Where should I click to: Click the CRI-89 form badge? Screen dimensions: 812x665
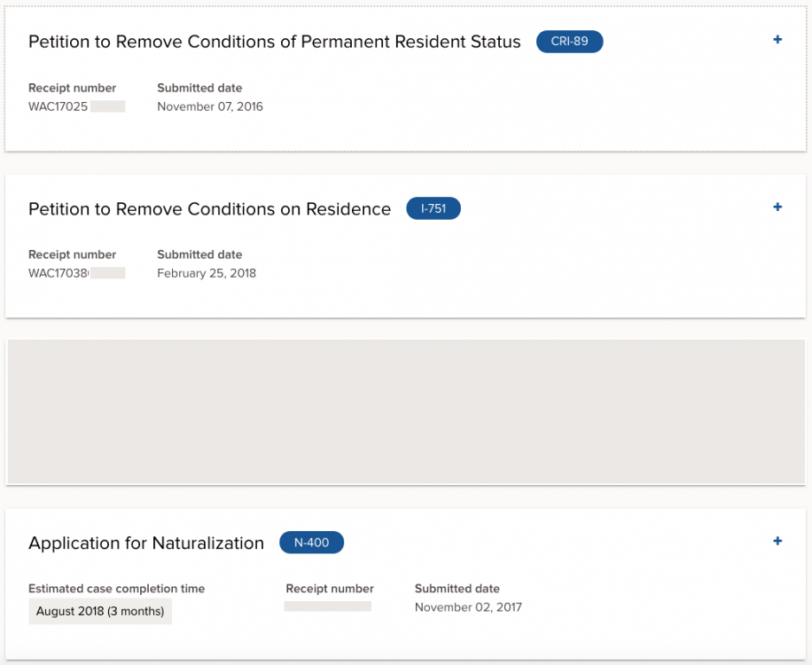[569, 42]
